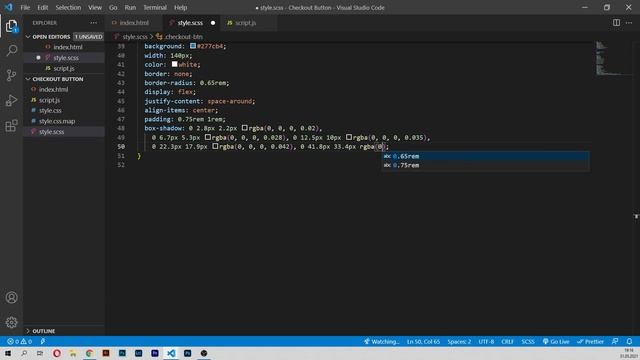Screen dimensions: 640x360
Task: Open the Go menu
Action: click(x=113, y=7)
